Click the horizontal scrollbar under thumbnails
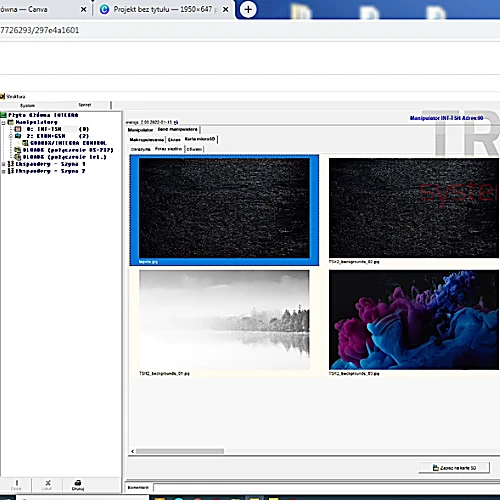The width and height of the screenshot is (500, 500). 180,451
